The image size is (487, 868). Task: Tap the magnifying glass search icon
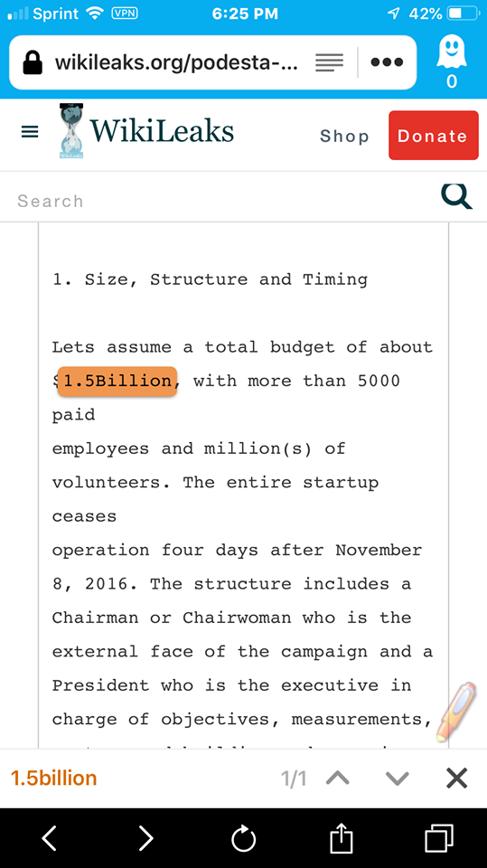[x=456, y=196]
